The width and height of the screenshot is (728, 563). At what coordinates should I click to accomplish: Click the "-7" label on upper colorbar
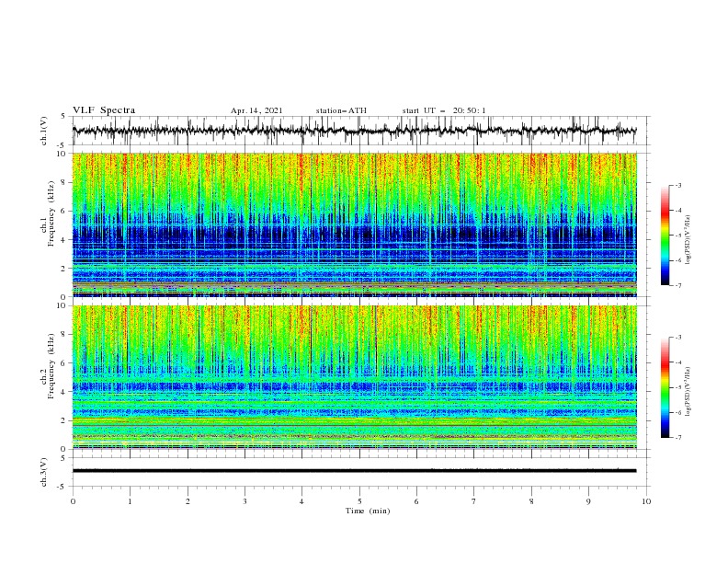pos(677,286)
